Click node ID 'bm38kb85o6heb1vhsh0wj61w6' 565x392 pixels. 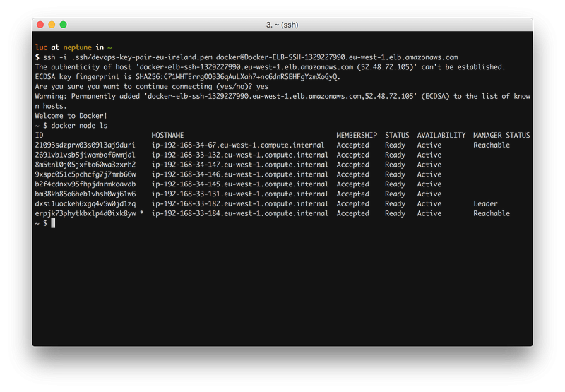85,194
